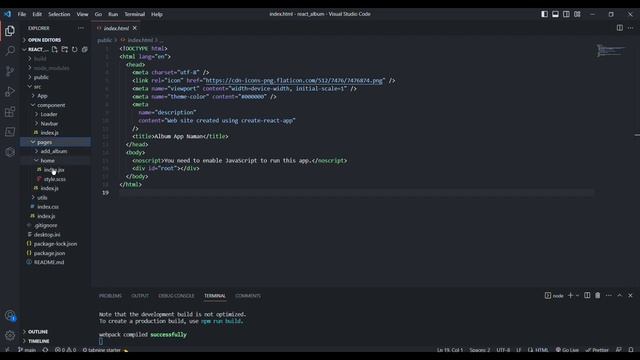
Task: Toggle secondary side bar layout button
Action: click(566, 14)
